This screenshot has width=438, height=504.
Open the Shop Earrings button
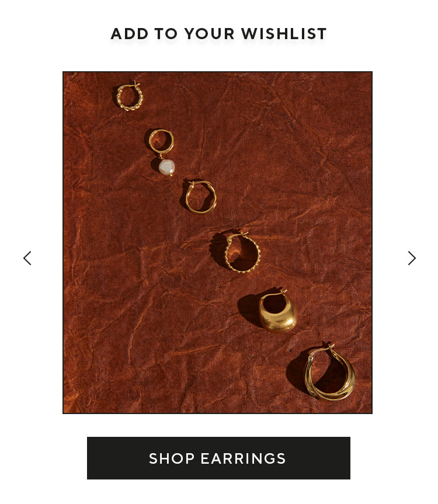[x=218, y=458]
